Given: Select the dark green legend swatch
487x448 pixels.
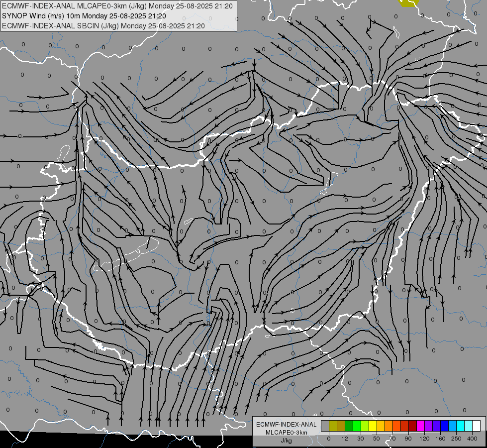Looking at the screenshot, I should click(x=349, y=426).
